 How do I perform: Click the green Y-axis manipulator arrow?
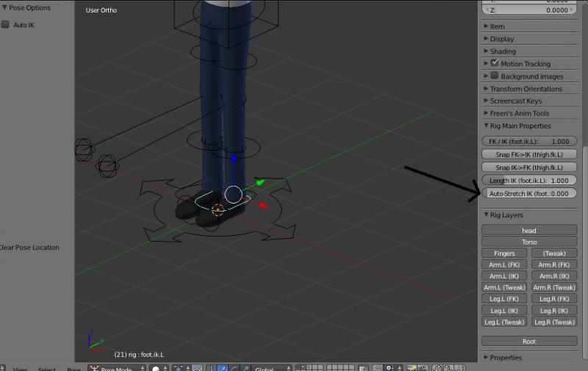[x=260, y=182]
